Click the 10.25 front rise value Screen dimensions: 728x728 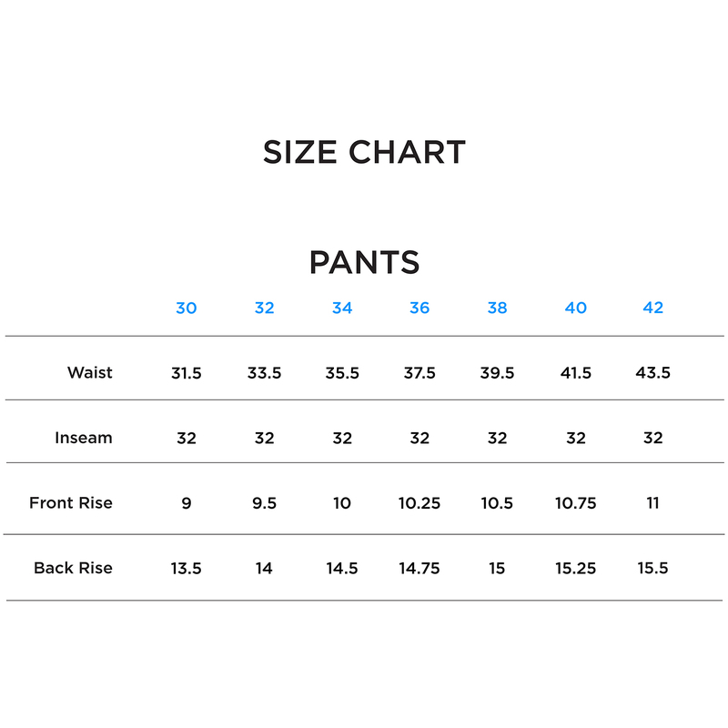(x=420, y=503)
